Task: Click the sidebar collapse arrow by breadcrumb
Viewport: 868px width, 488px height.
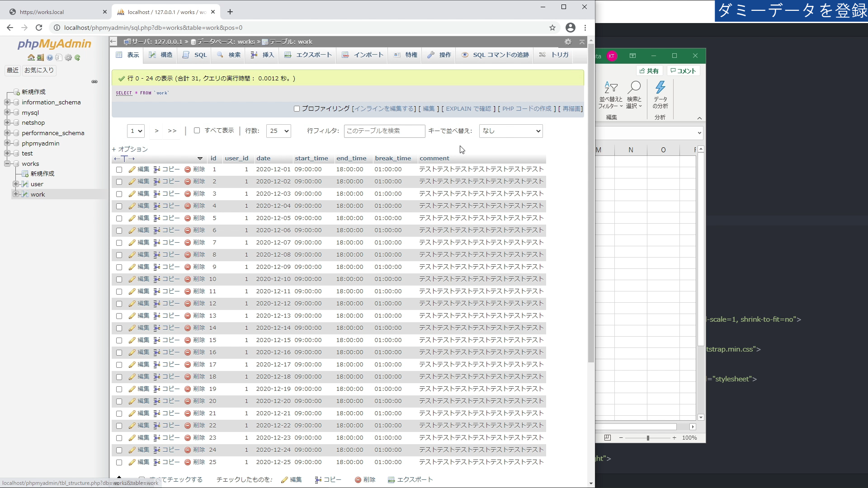Action: pos(113,42)
